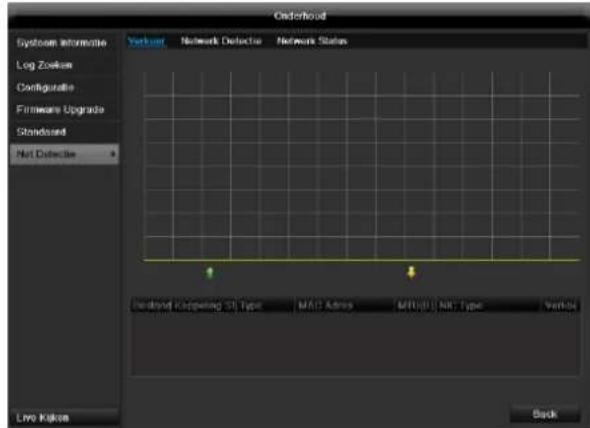This screenshot has width=590, height=428.
Task: Switch to the Verkeer tab
Action: (146, 41)
